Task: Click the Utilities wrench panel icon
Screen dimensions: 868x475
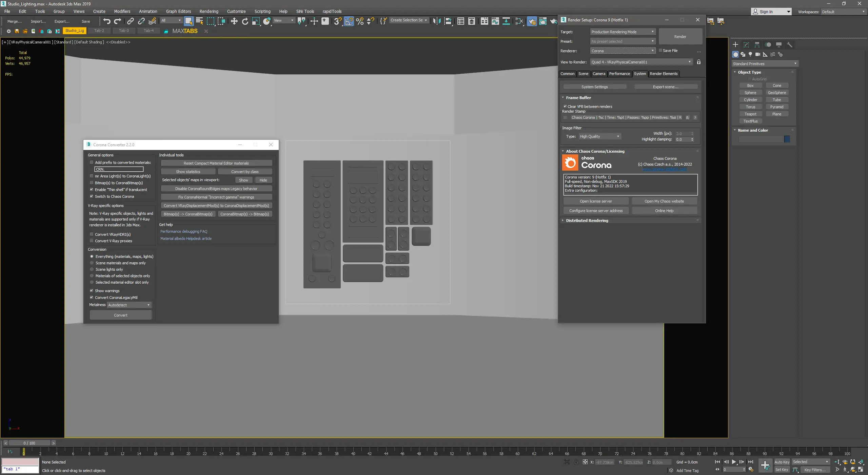Action: pos(790,45)
